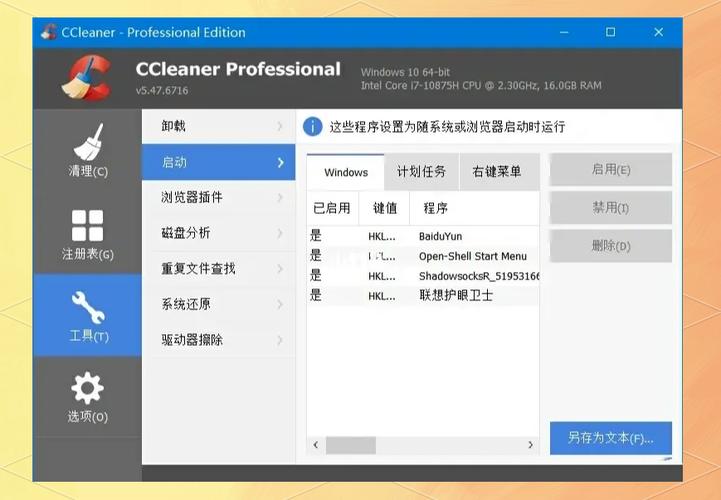721x500 pixels.
Task: Open the 注册表(G) registry grid icon
Action: [x=87, y=225]
